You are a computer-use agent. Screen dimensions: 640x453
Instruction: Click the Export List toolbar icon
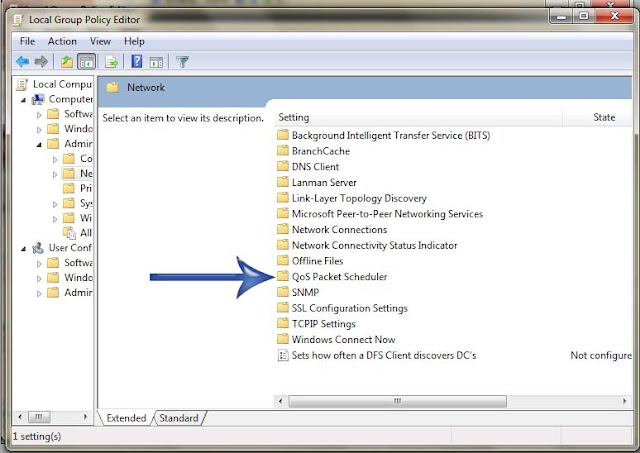click(x=111, y=62)
